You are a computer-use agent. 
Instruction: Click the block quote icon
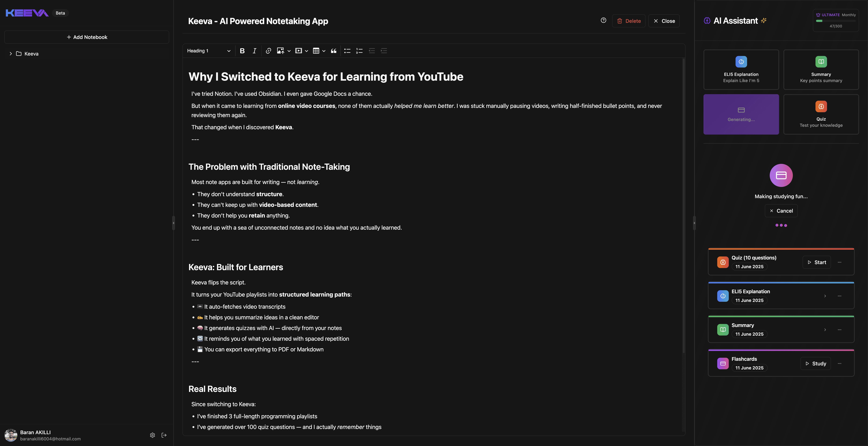(334, 51)
